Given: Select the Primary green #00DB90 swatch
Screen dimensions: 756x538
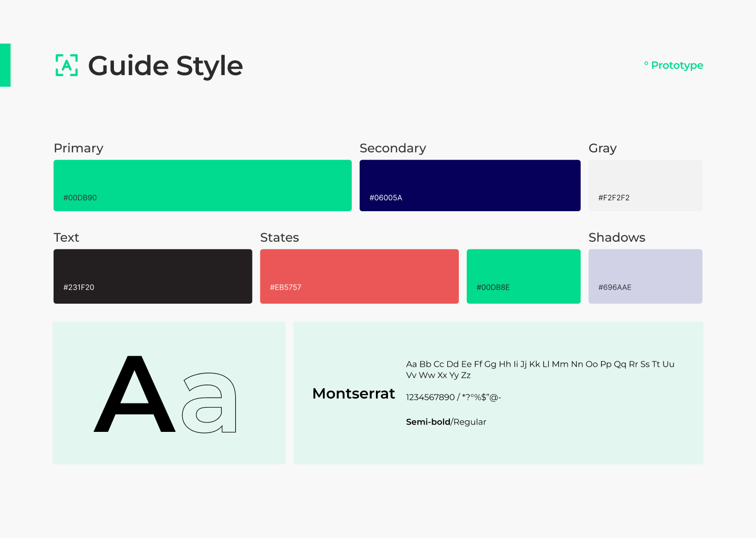Looking at the screenshot, I should coord(202,185).
